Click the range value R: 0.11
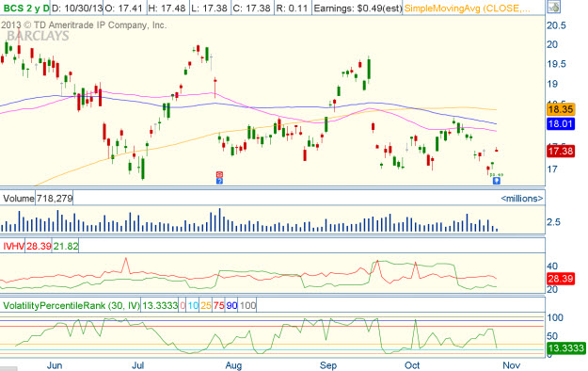The height and width of the screenshot is (371, 588). [x=293, y=8]
